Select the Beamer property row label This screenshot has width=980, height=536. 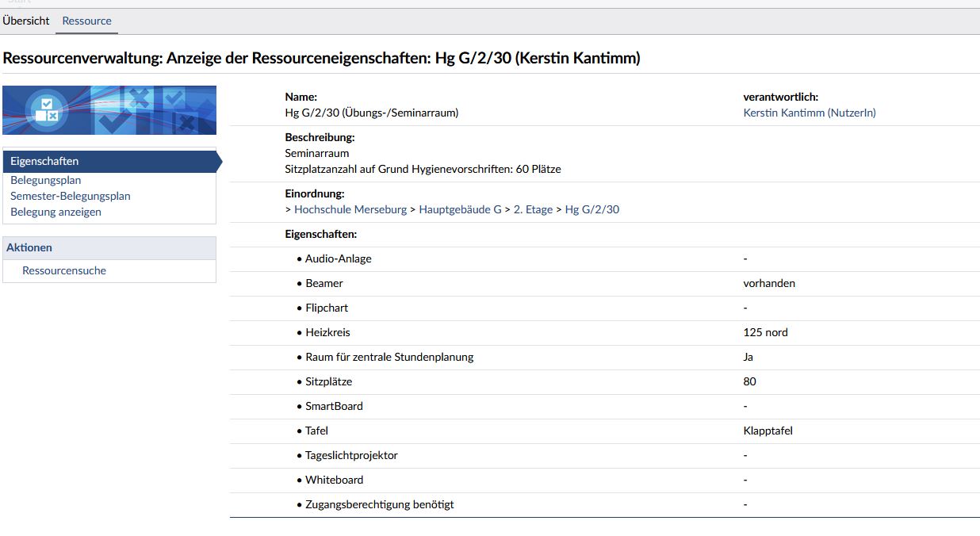[323, 283]
